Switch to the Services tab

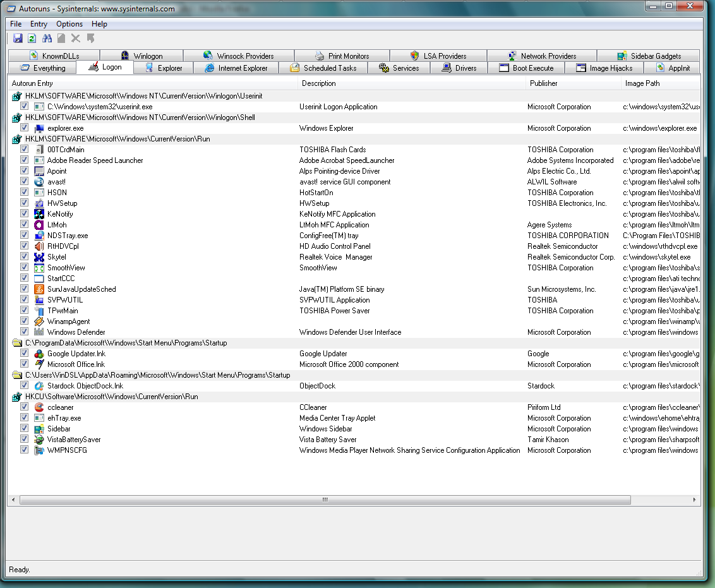click(x=399, y=68)
